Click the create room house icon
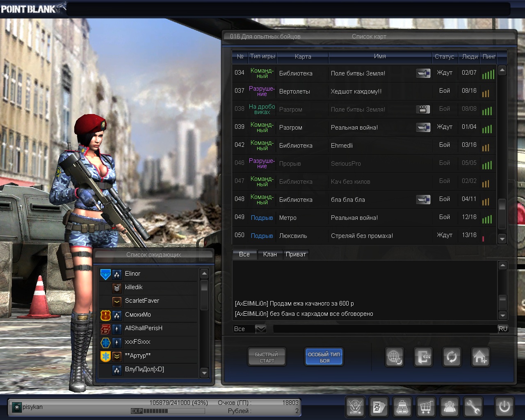This screenshot has width=525, height=420. [x=480, y=357]
